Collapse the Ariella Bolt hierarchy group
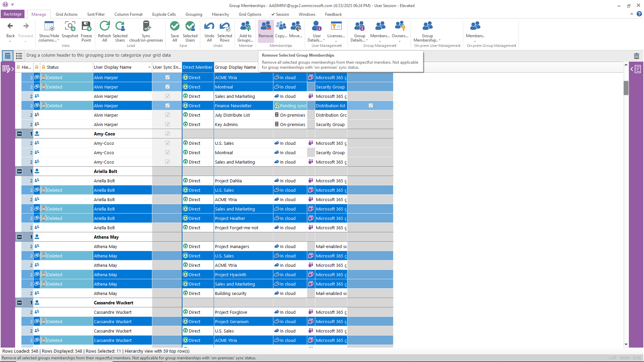The height and width of the screenshot is (362, 644). point(19,171)
